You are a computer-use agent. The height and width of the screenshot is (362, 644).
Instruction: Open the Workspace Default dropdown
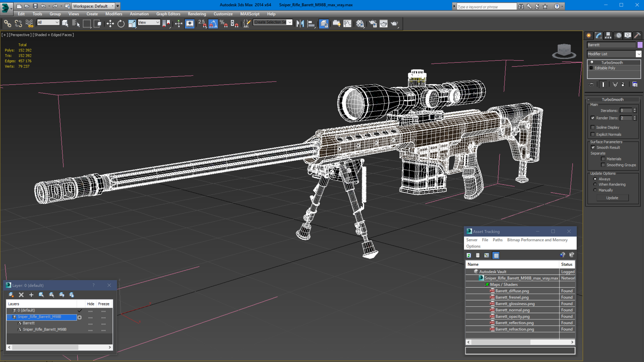[x=93, y=6]
